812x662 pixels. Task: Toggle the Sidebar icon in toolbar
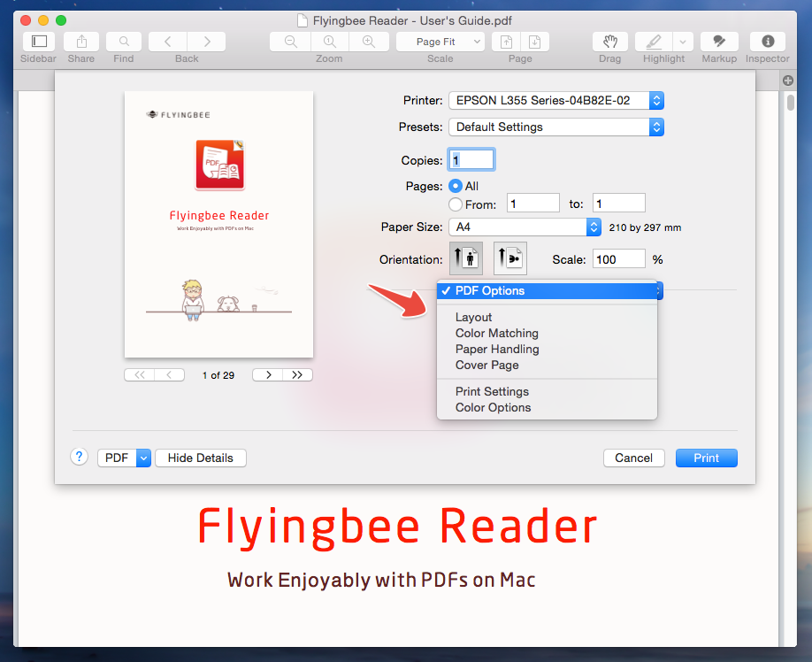39,42
